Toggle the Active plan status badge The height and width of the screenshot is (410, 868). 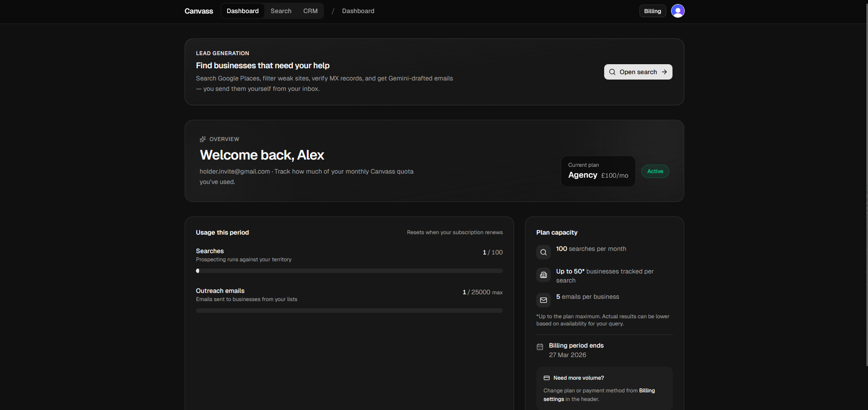[x=655, y=171]
